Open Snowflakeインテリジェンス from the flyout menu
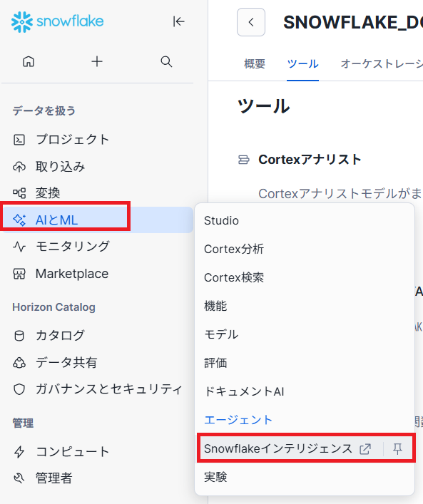423x504 pixels. pos(279,448)
